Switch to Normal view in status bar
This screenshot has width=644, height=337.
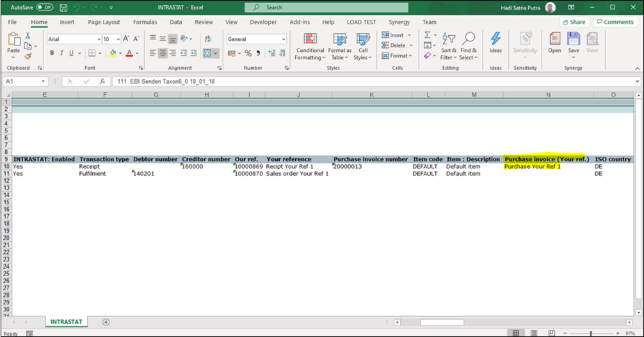[x=516, y=333]
